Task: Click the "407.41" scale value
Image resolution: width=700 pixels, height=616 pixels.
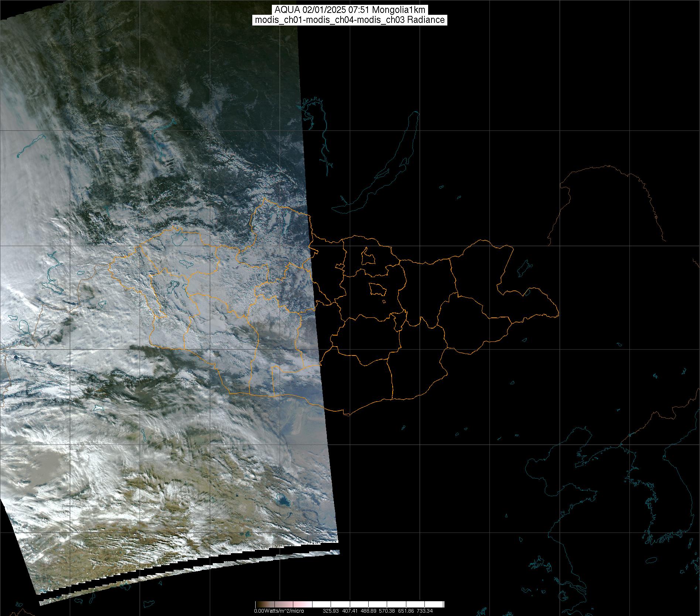Action: click(350, 611)
